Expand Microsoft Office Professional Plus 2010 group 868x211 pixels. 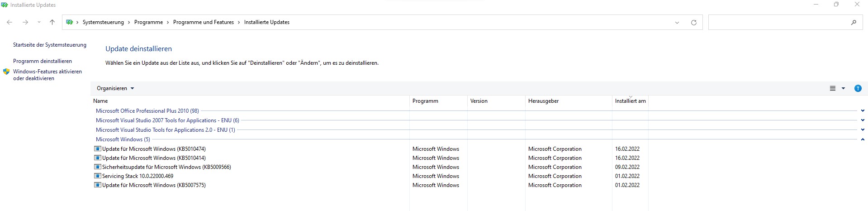pos(863,111)
